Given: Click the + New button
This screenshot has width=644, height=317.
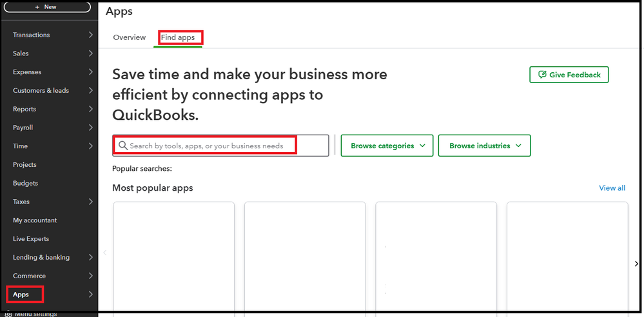Looking at the screenshot, I should click(47, 7).
